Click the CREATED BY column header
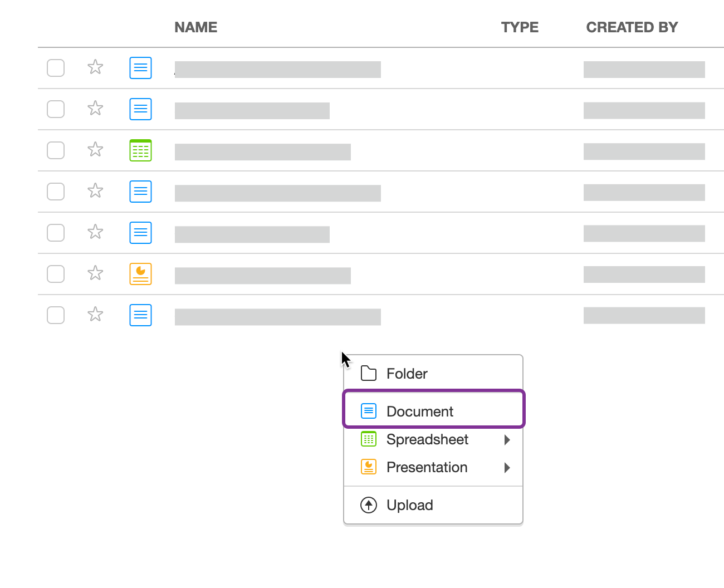The width and height of the screenshot is (724, 588). [632, 27]
